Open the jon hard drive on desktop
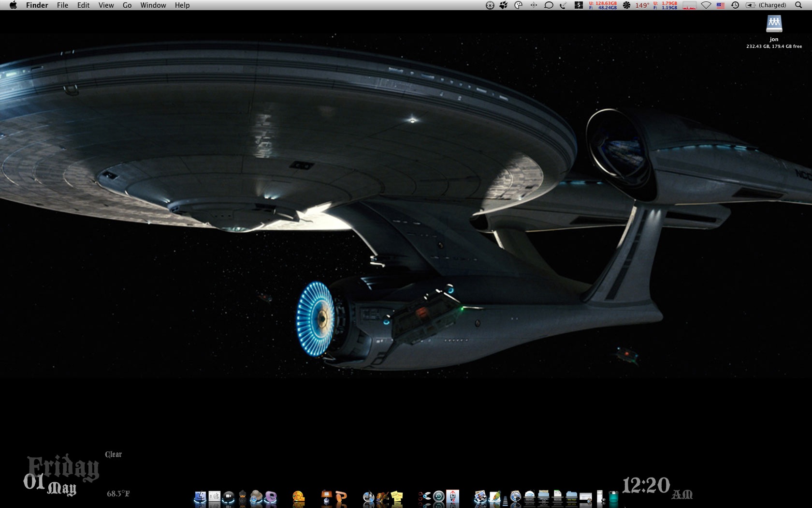 coord(774,24)
